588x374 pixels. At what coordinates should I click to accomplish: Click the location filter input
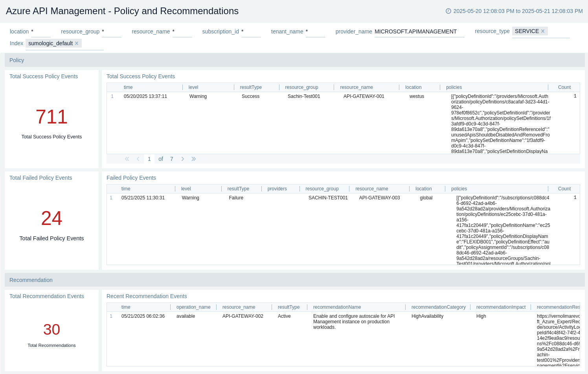pos(41,31)
